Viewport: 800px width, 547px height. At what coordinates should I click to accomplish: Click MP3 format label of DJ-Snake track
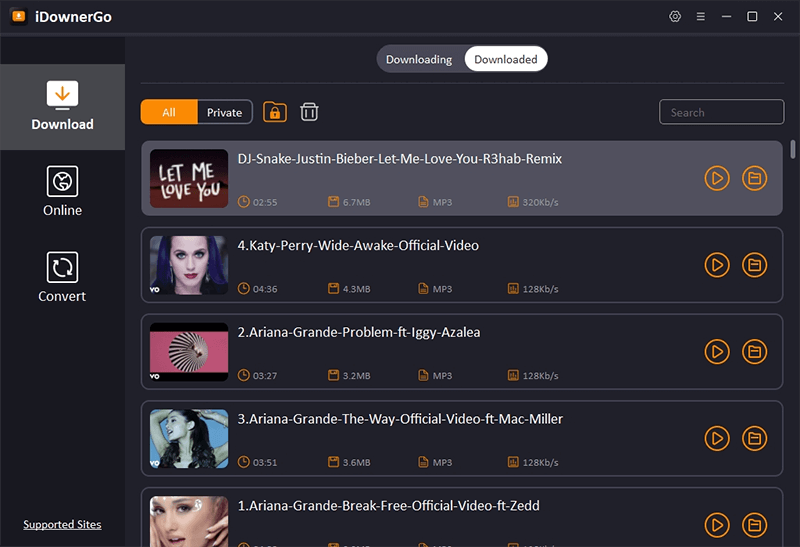coord(442,202)
